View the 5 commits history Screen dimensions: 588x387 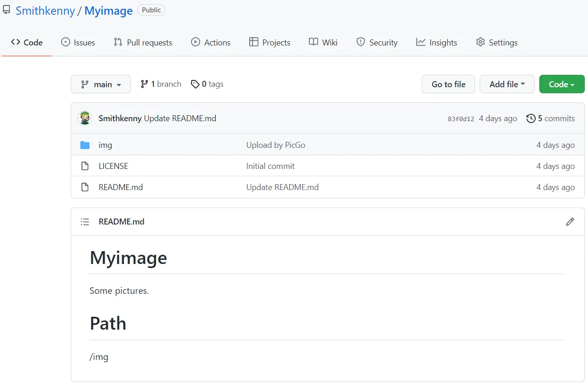coord(550,118)
